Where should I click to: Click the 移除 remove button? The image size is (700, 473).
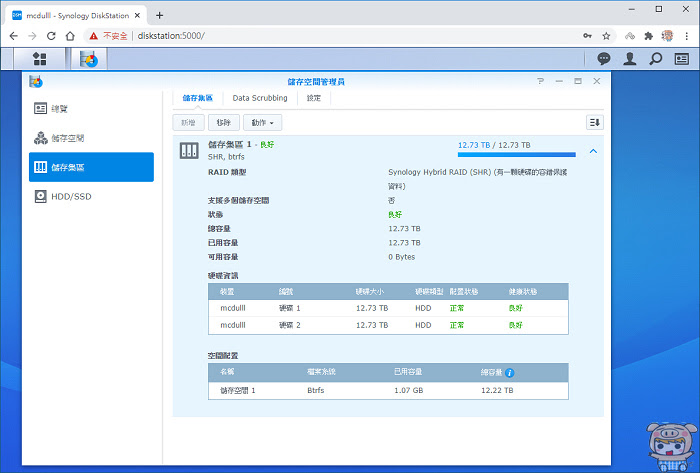coord(224,123)
